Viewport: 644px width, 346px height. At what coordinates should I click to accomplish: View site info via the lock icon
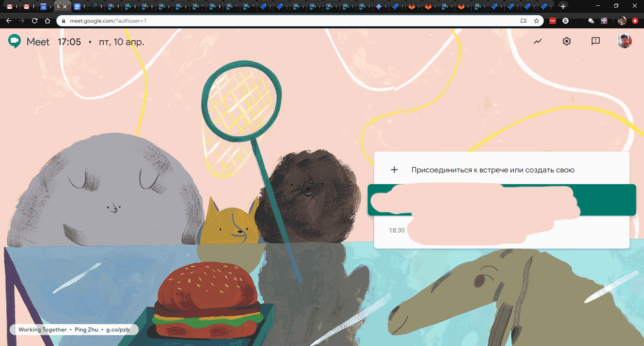[64, 21]
